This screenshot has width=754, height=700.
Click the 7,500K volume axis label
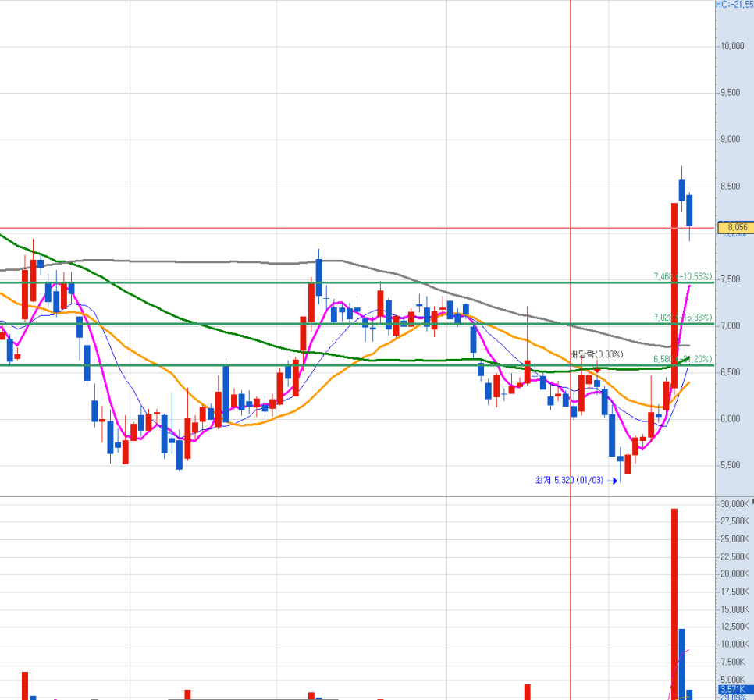[x=733, y=662]
